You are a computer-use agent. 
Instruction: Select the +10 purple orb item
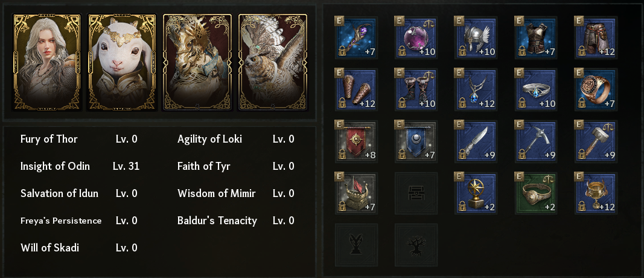point(416,36)
